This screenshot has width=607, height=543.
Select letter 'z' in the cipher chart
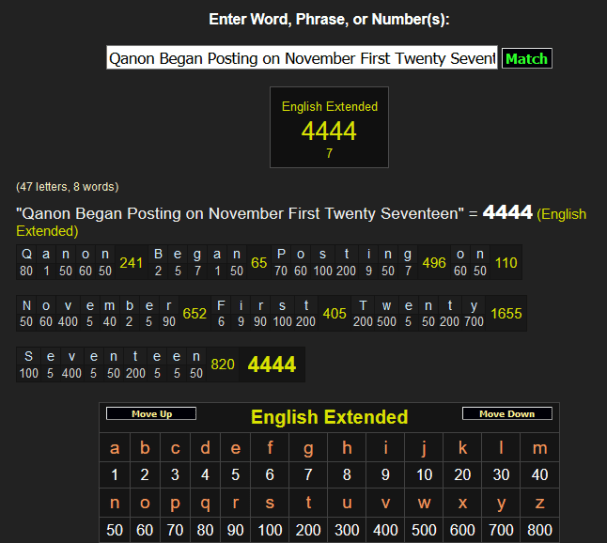540,503
